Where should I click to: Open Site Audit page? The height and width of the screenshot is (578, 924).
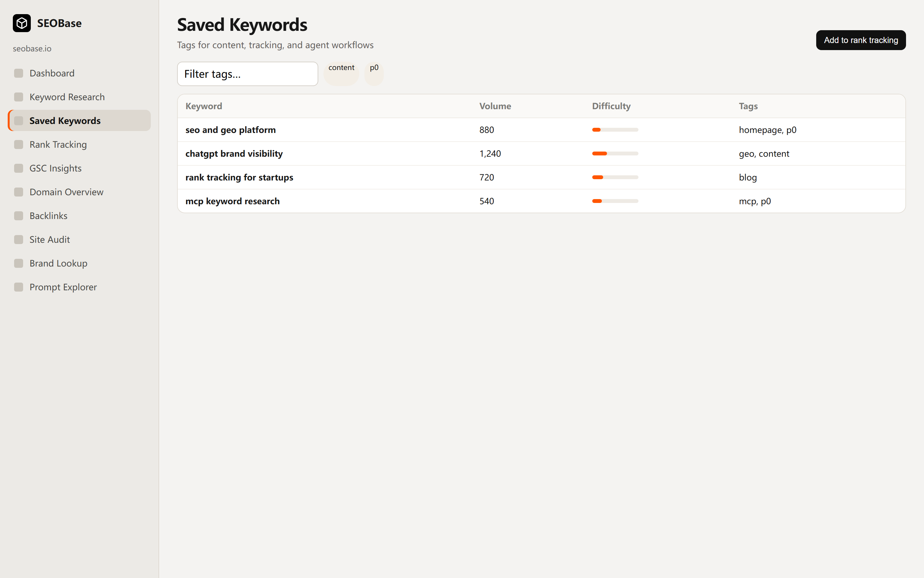point(80,239)
